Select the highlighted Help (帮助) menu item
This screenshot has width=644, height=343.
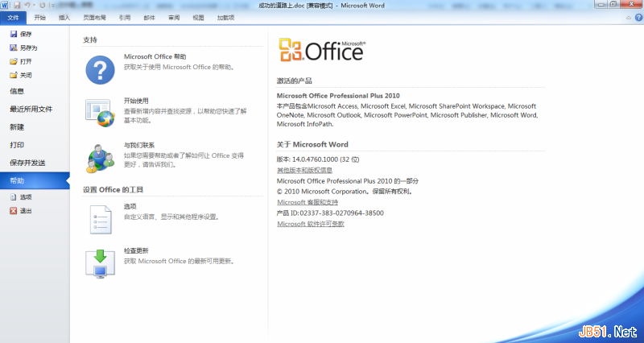coord(35,180)
